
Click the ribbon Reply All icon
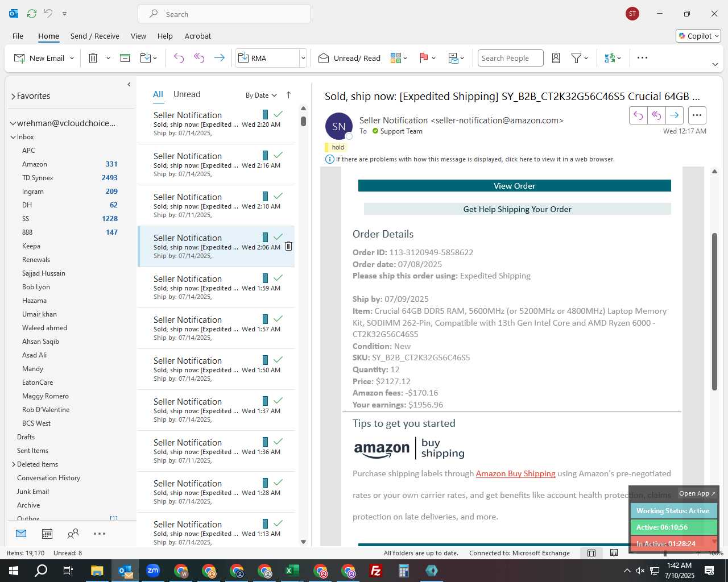(199, 58)
